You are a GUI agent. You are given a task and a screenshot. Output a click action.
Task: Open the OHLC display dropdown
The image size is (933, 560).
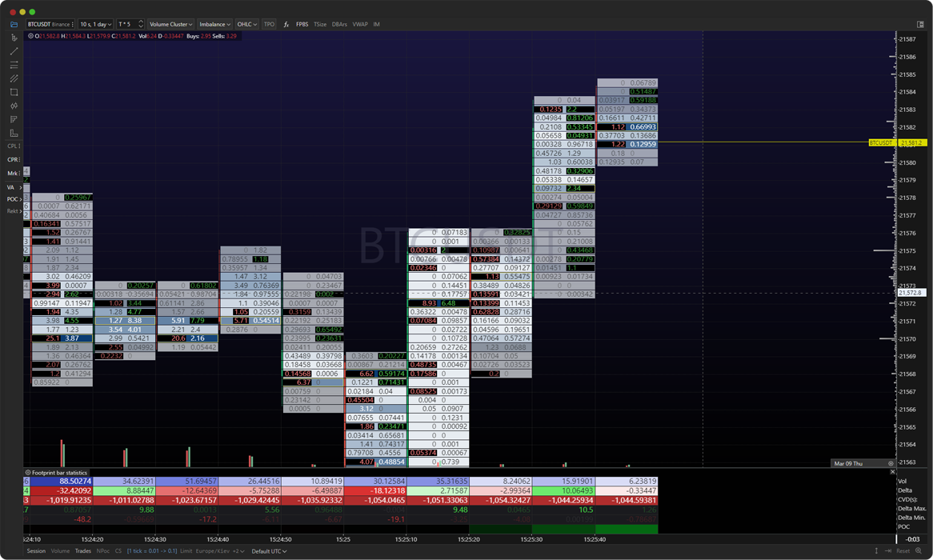click(246, 24)
